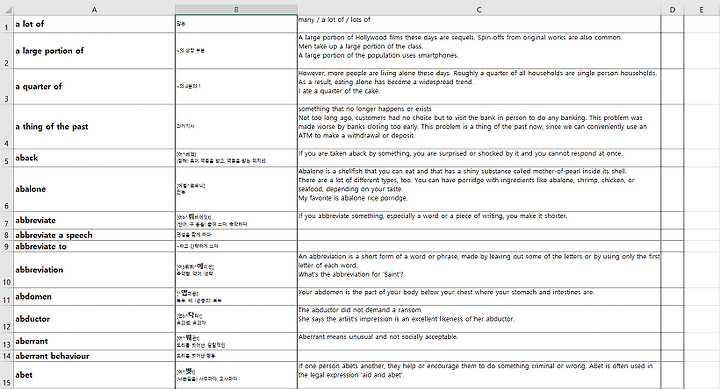This screenshot has height=389, width=720.
Task: Click the cell "abbreviate to"
Action: pos(94,246)
